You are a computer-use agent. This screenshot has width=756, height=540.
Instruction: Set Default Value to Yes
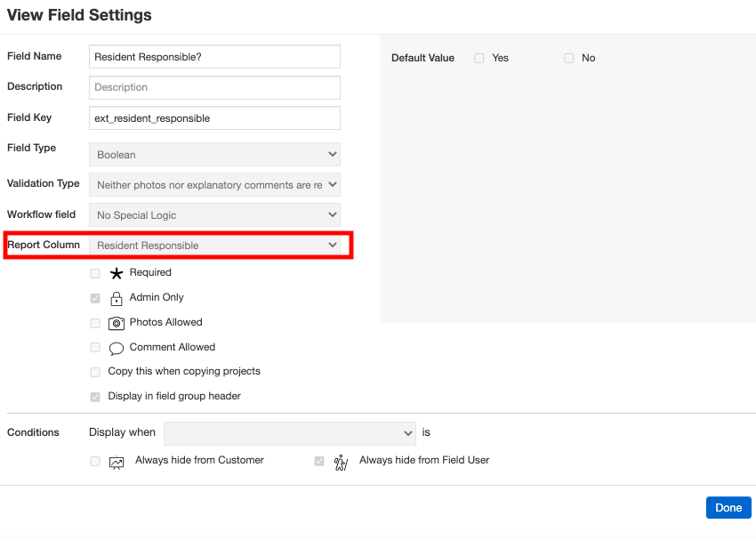point(479,59)
